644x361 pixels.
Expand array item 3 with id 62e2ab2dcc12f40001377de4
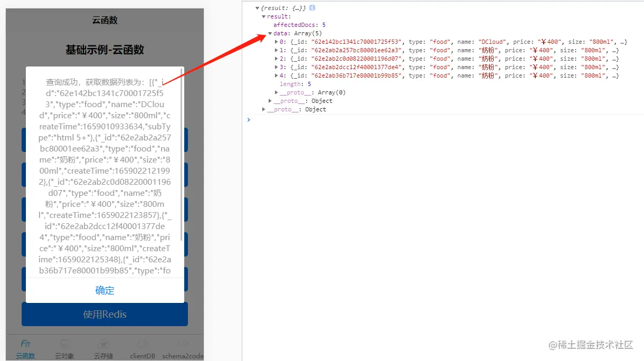(277, 67)
